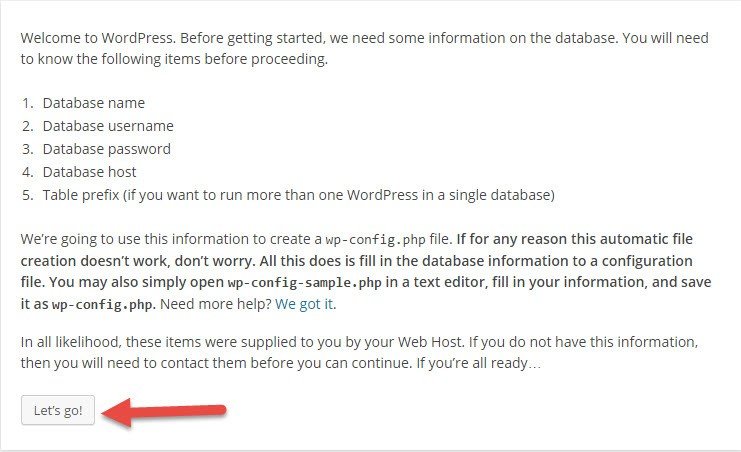
Task: Open the We got it link
Action: tap(305, 302)
